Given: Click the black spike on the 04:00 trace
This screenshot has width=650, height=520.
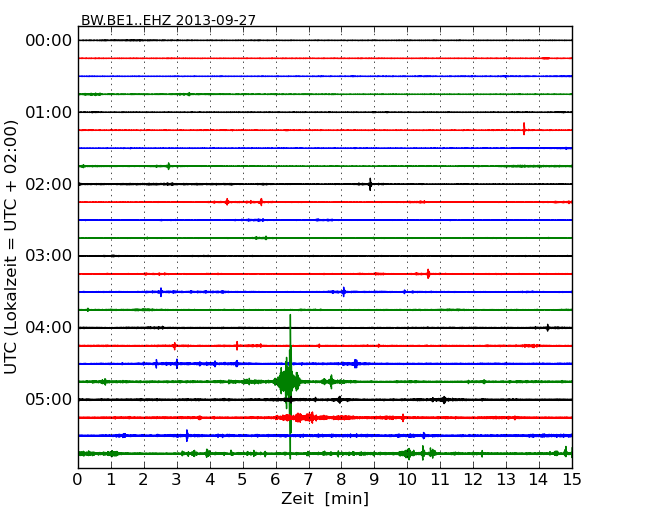Looking at the screenshot, I should click(x=548, y=328).
